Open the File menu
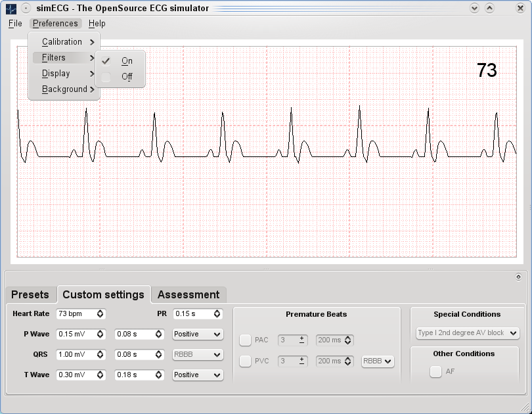The image size is (532, 414). (x=14, y=23)
